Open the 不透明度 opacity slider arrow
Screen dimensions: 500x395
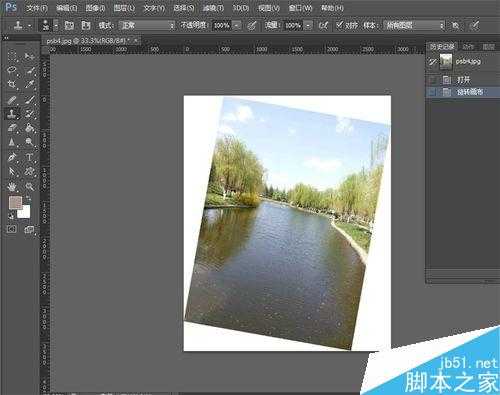[237, 26]
